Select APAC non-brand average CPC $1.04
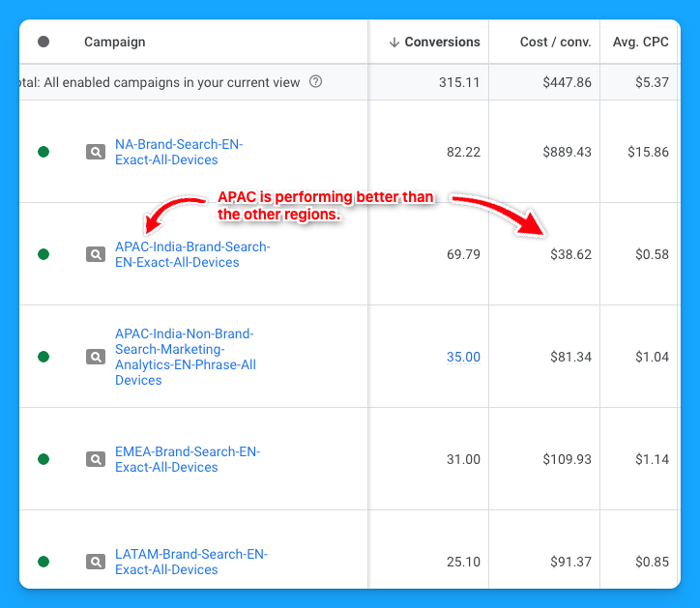Screen dimensions: 700x608 click(x=653, y=357)
